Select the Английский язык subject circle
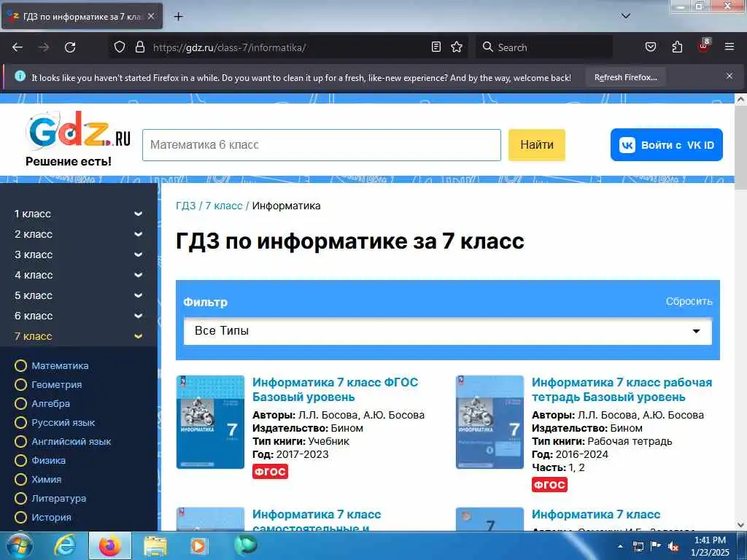The width and height of the screenshot is (747, 560). 20,442
